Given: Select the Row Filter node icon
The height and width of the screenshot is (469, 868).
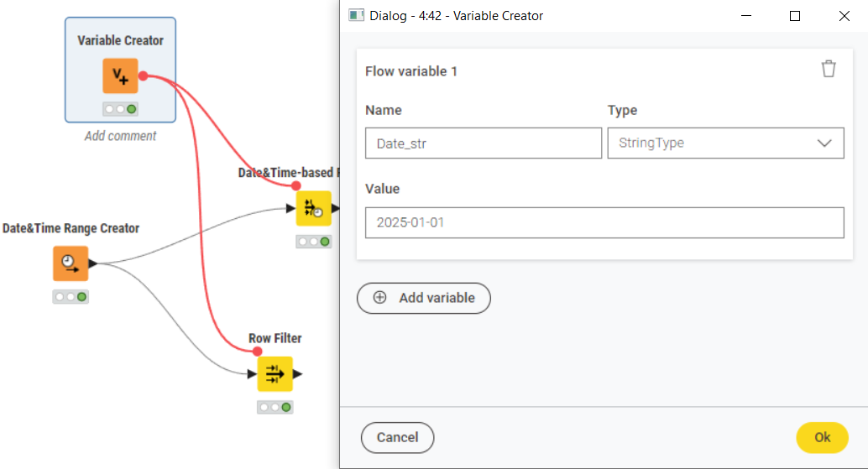Looking at the screenshot, I should (x=275, y=374).
